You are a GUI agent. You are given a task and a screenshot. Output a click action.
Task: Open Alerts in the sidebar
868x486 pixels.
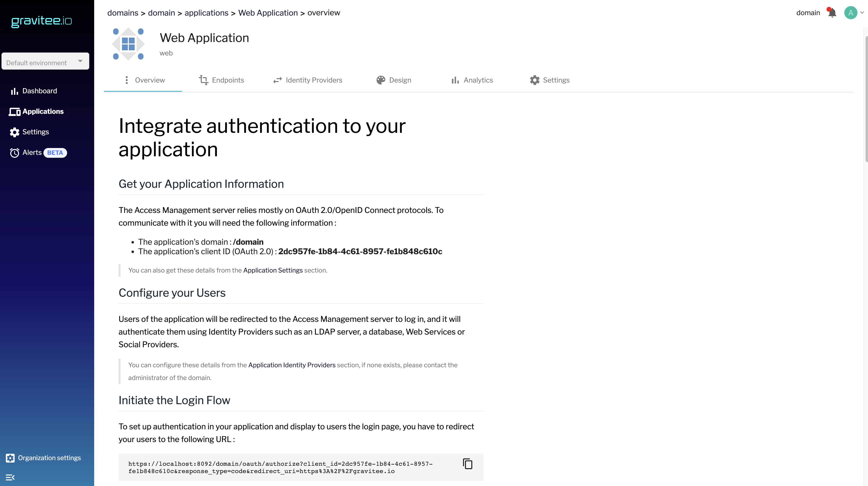point(32,152)
